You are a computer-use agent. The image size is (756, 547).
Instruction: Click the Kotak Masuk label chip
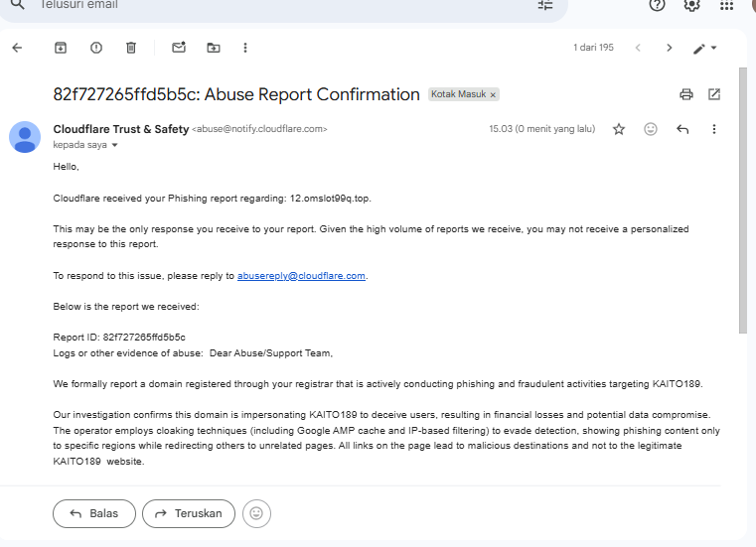[459, 94]
